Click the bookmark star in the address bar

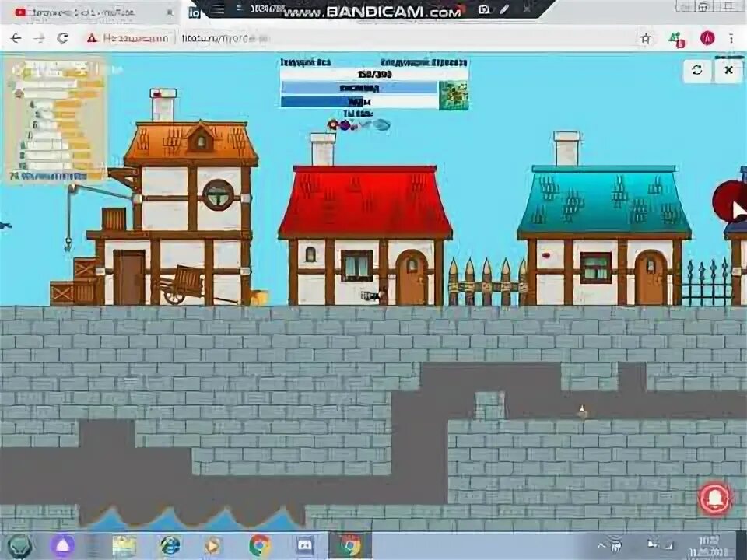tap(644, 37)
